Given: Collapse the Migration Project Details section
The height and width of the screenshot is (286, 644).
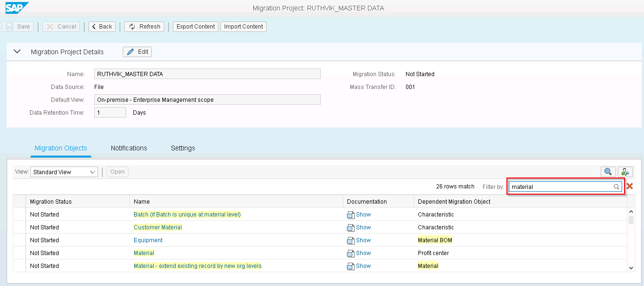Looking at the screenshot, I should pyautogui.click(x=17, y=51).
